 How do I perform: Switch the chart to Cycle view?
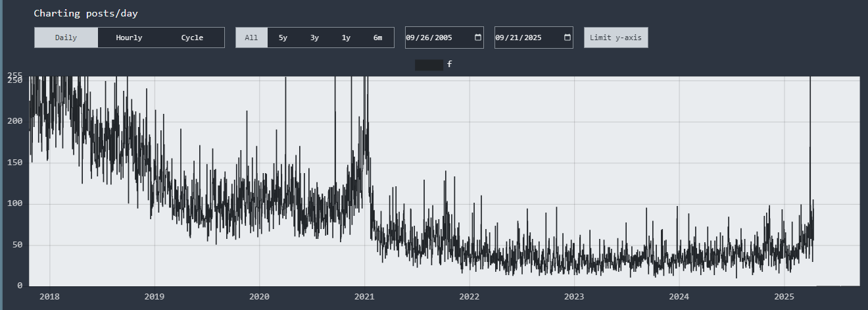pos(192,38)
